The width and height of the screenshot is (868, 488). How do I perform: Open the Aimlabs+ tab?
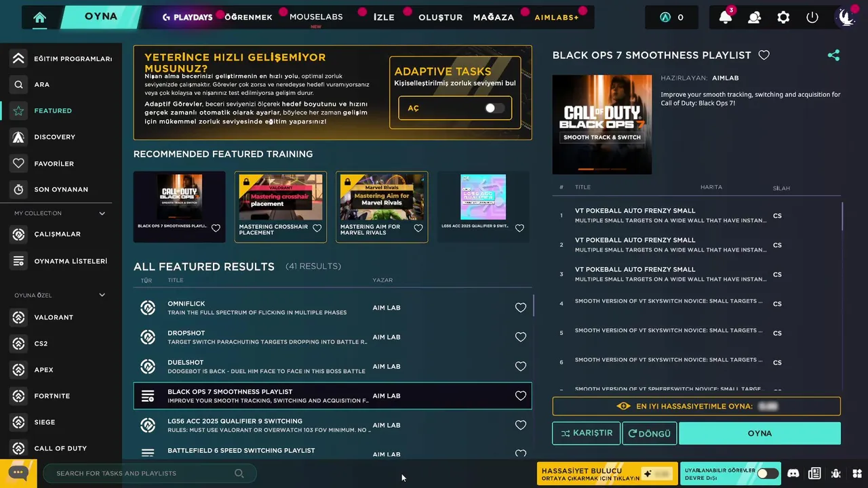pos(557,18)
